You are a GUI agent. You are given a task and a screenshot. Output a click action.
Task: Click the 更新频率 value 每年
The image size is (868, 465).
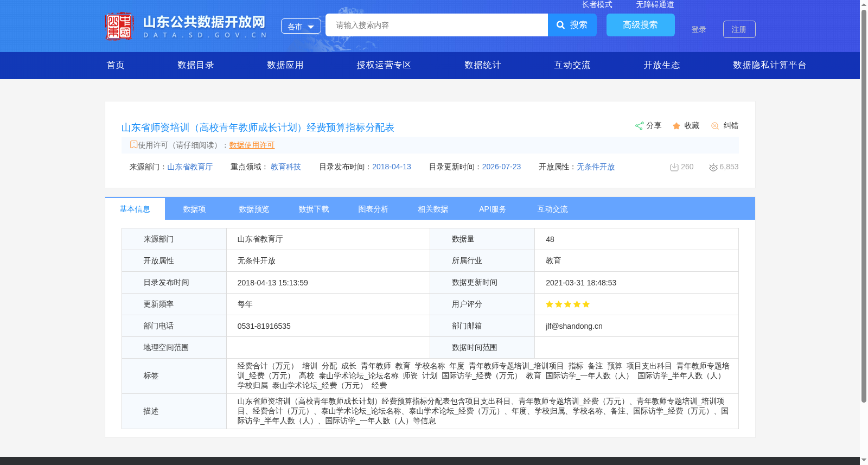point(245,304)
